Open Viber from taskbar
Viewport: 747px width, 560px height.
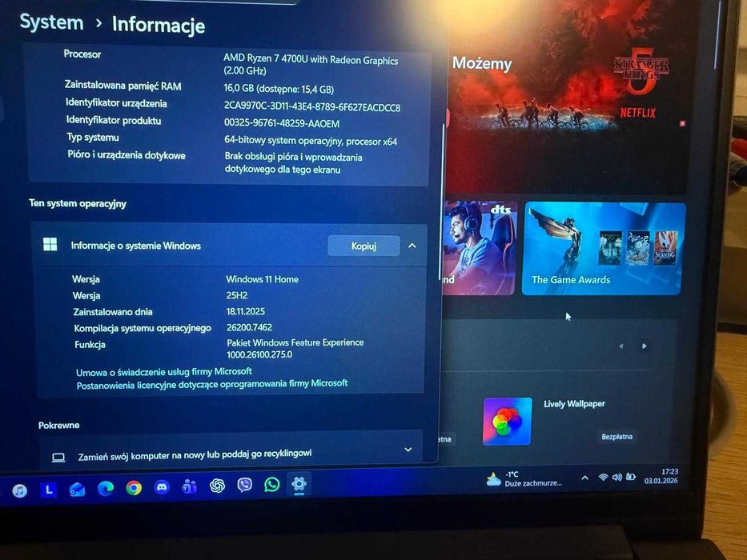click(244, 486)
